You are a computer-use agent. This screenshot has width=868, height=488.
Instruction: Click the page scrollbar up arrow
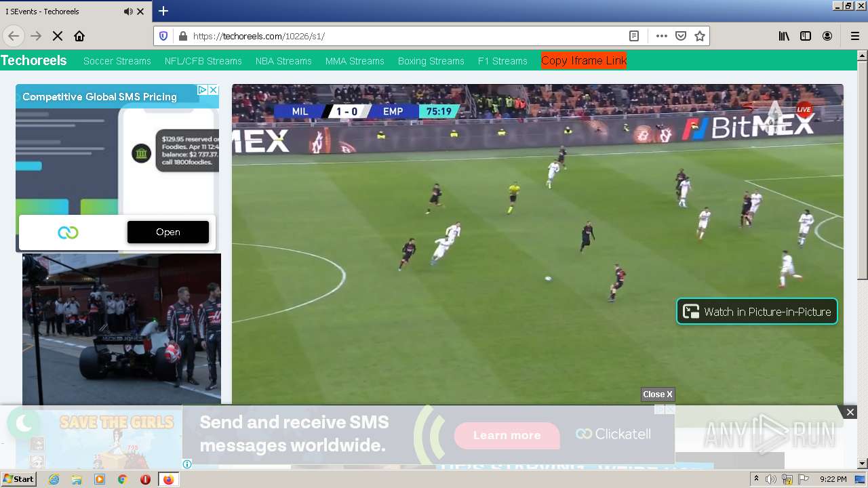point(862,56)
